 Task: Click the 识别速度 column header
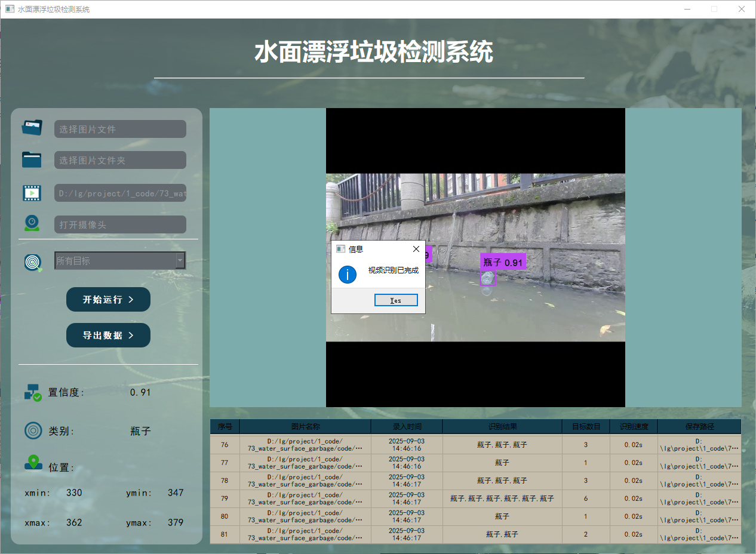click(x=634, y=426)
